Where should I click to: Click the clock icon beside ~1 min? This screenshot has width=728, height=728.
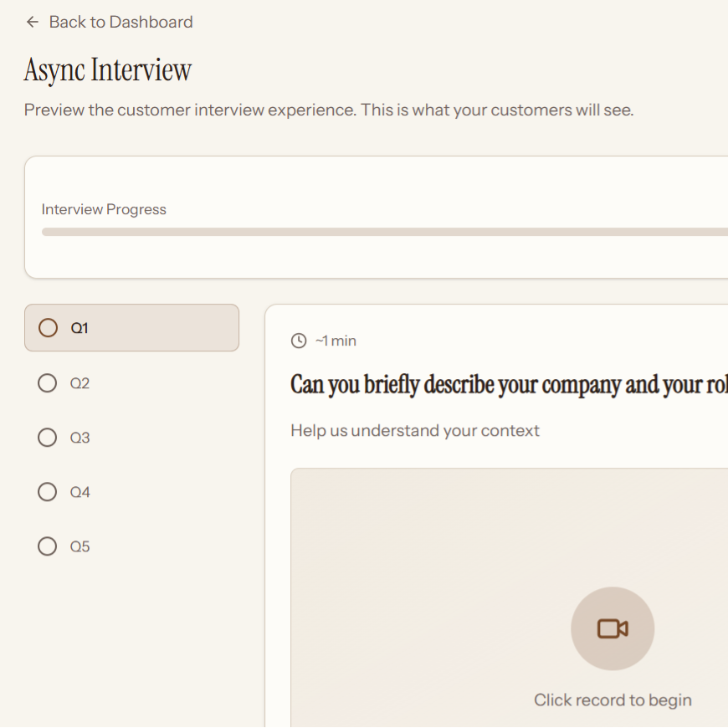tap(299, 341)
